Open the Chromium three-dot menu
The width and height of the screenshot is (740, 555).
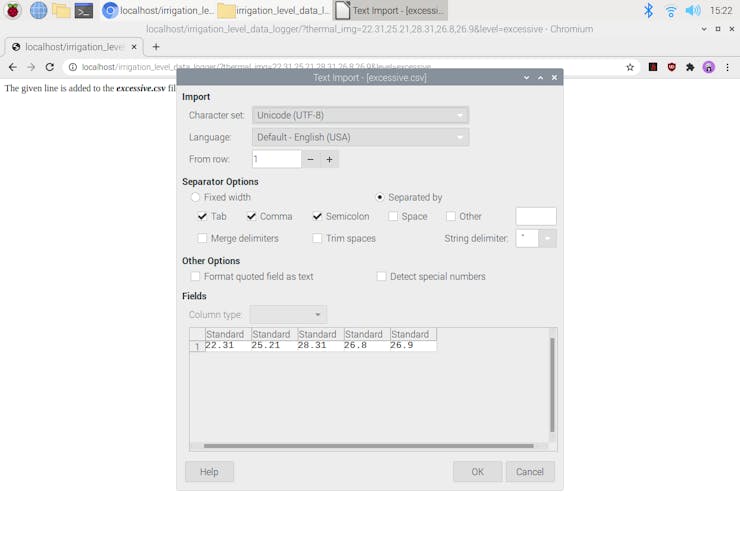tap(727, 67)
